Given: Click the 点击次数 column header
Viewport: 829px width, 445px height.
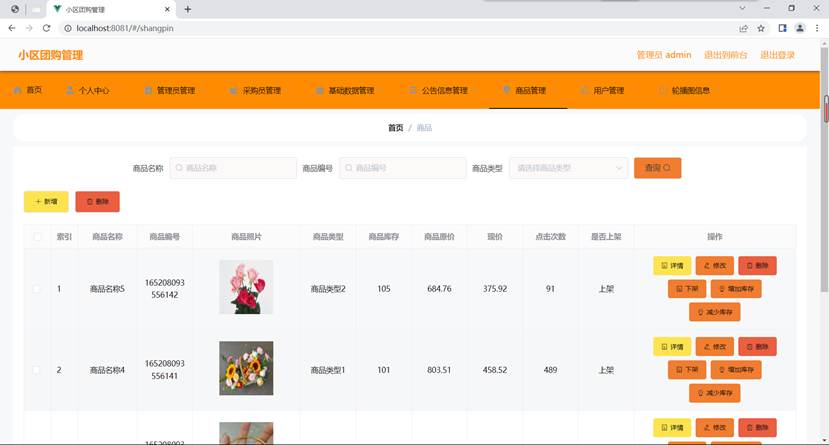Looking at the screenshot, I should tap(550, 237).
